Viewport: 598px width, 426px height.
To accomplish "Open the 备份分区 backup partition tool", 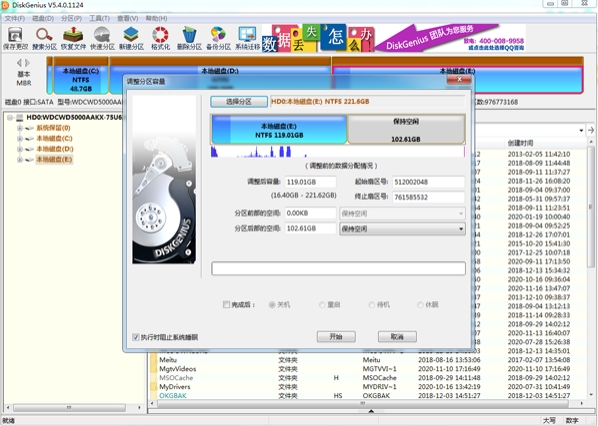I will click(x=218, y=38).
